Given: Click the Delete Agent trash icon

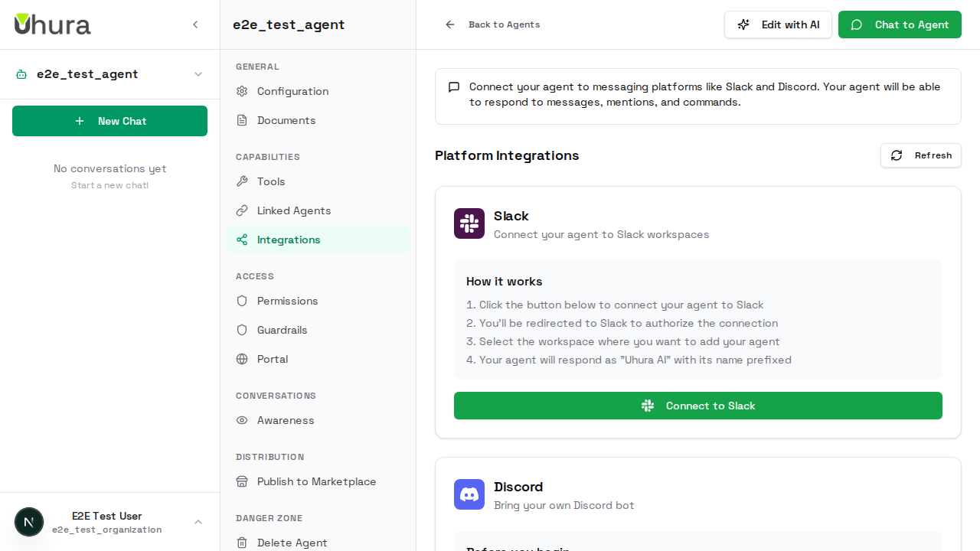Looking at the screenshot, I should [x=241, y=543].
